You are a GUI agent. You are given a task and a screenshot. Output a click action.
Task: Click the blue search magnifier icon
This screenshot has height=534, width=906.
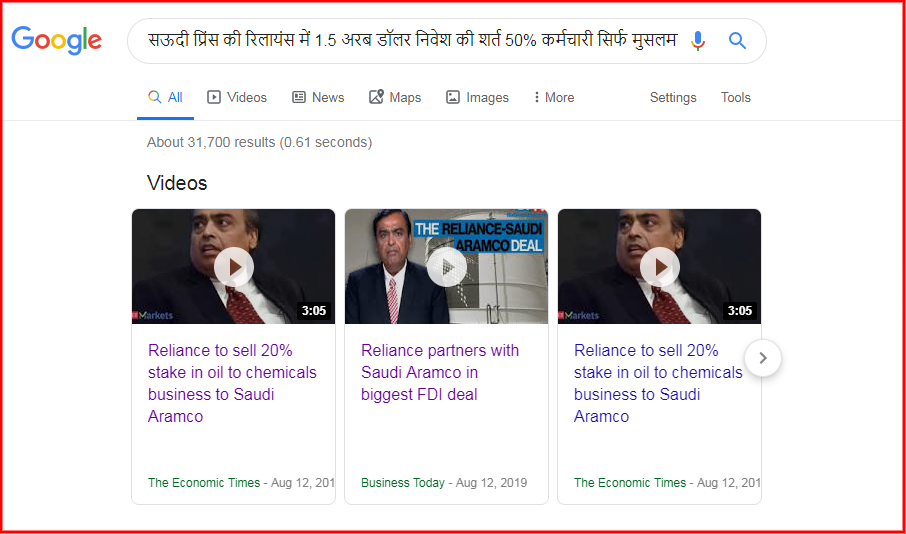[x=737, y=40]
